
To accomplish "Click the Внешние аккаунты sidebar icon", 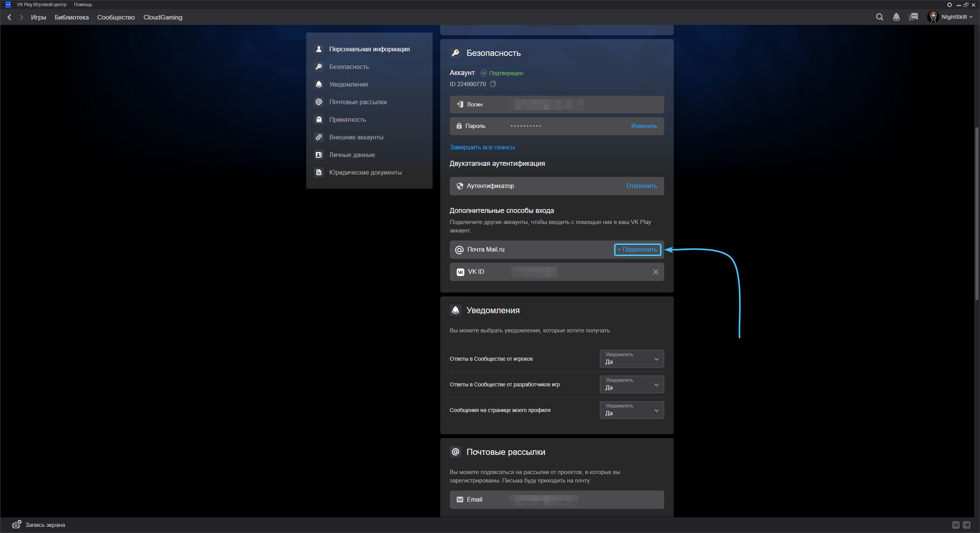I will point(319,137).
